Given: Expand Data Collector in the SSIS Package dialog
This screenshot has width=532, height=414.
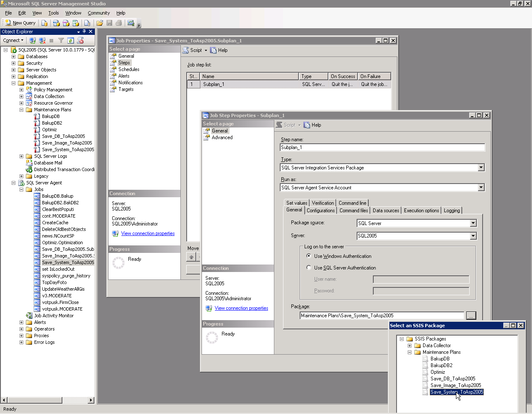Looking at the screenshot, I should click(x=409, y=345).
